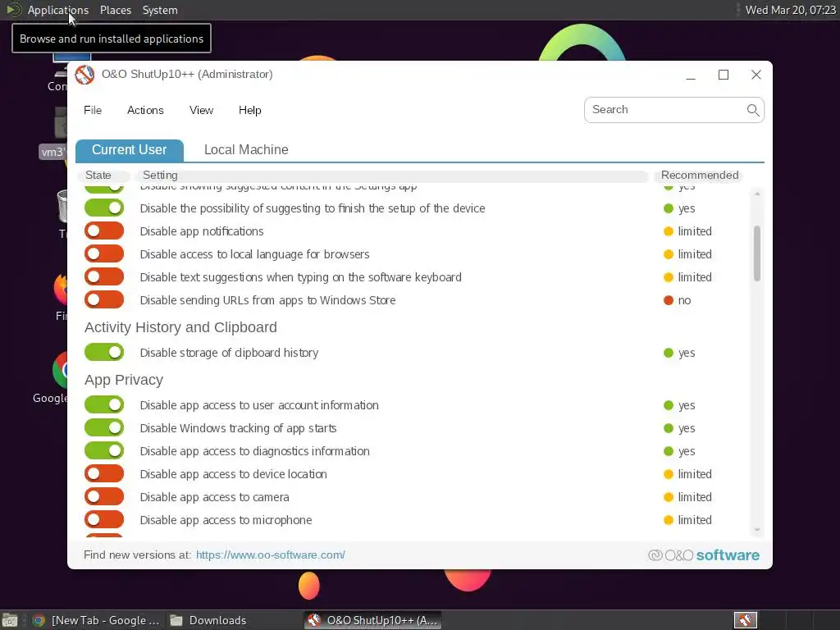The height and width of the screenshot is (630, 840).
Task: Click 'Disable app access to microphone' text
Action: click(x=226, y=521)
